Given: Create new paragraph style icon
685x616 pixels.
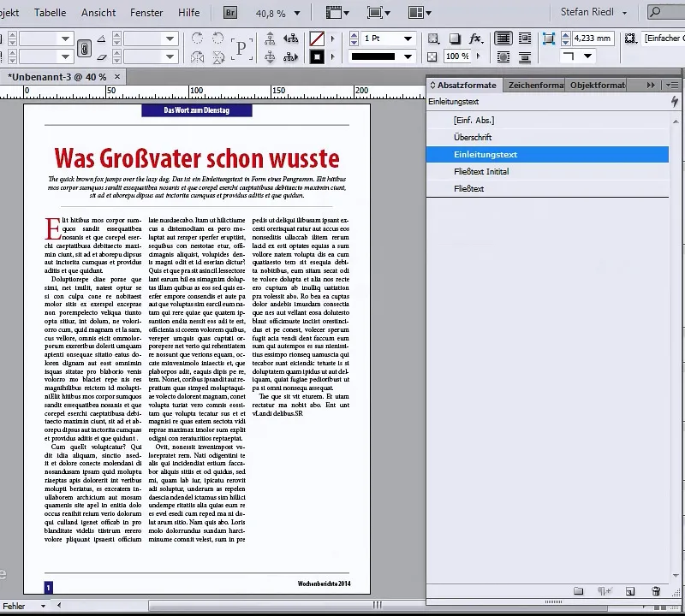Looking at the screenshot, I should [x=630, y=591].
